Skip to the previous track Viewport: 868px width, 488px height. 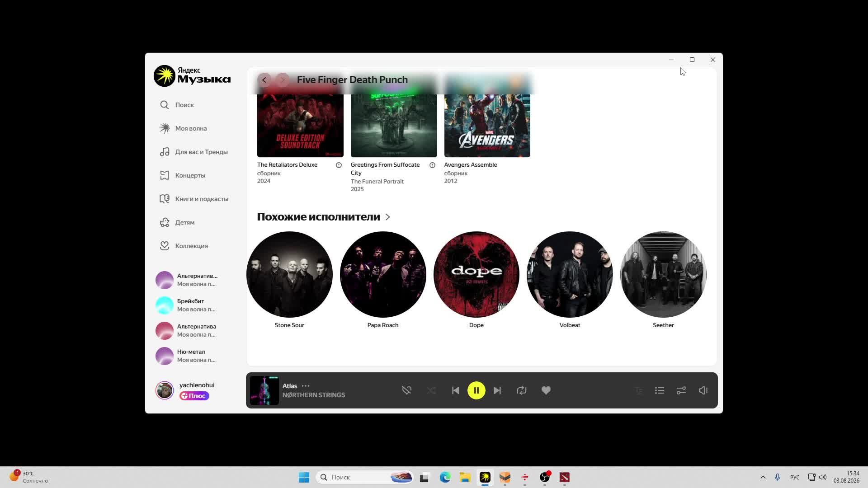click(456, 390)
